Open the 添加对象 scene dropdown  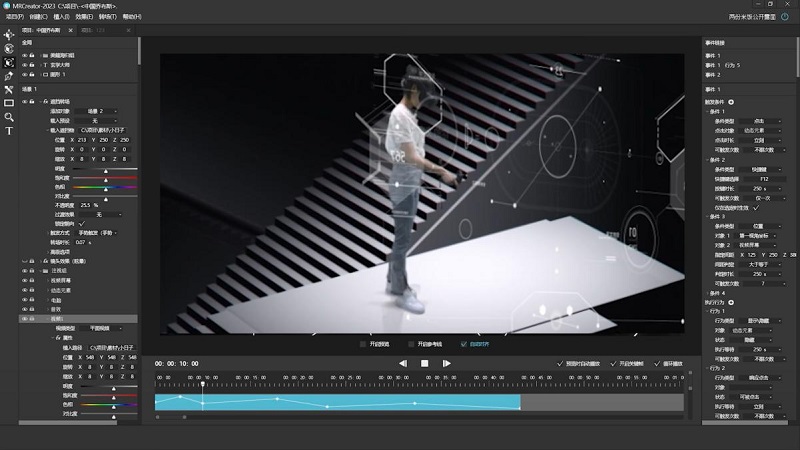tap(105, 111)
